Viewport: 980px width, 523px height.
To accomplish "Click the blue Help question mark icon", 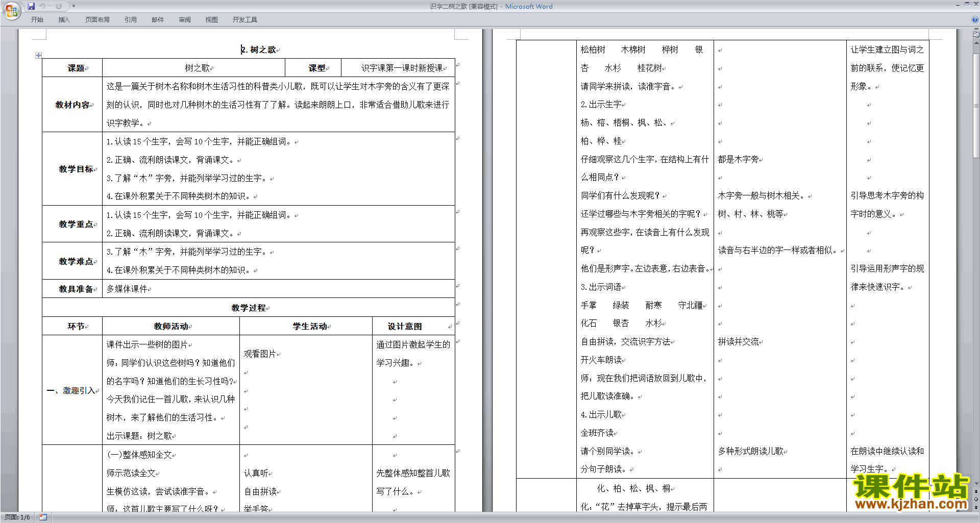I will 975,19.
